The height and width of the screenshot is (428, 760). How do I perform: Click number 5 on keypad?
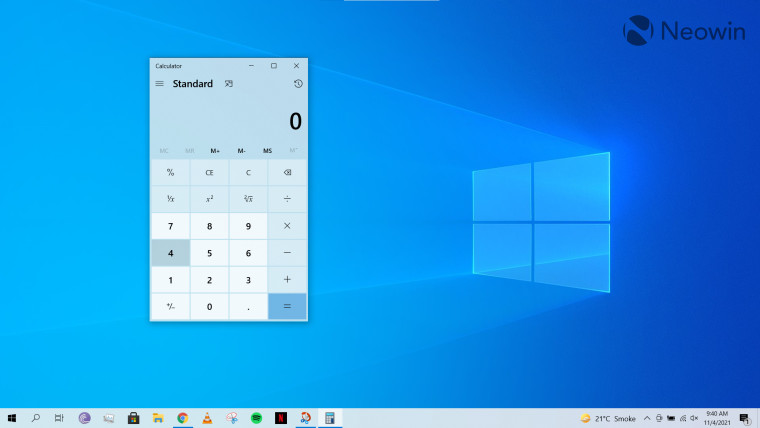(209, 253)
